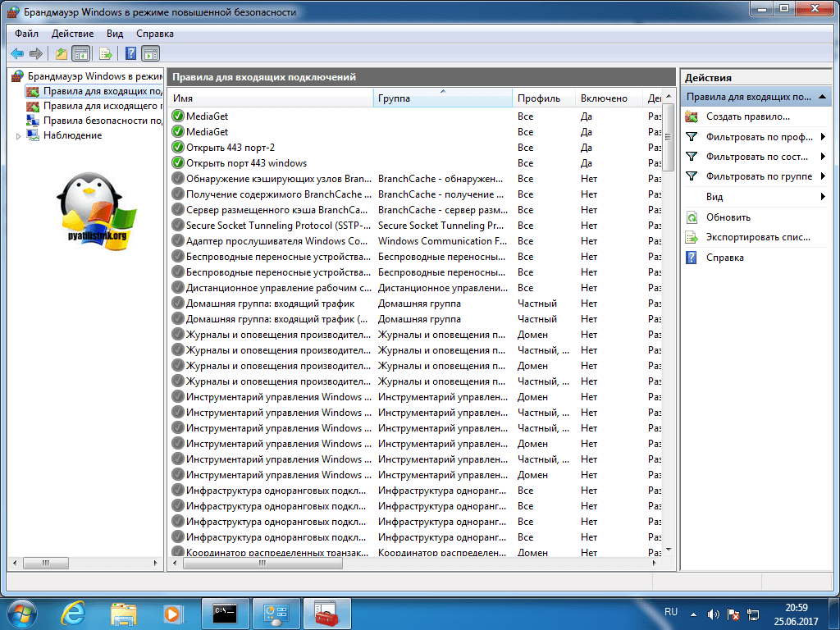Click the Up one level folder icon
This screenshot has height=630, width=840.
click(61, 54)
